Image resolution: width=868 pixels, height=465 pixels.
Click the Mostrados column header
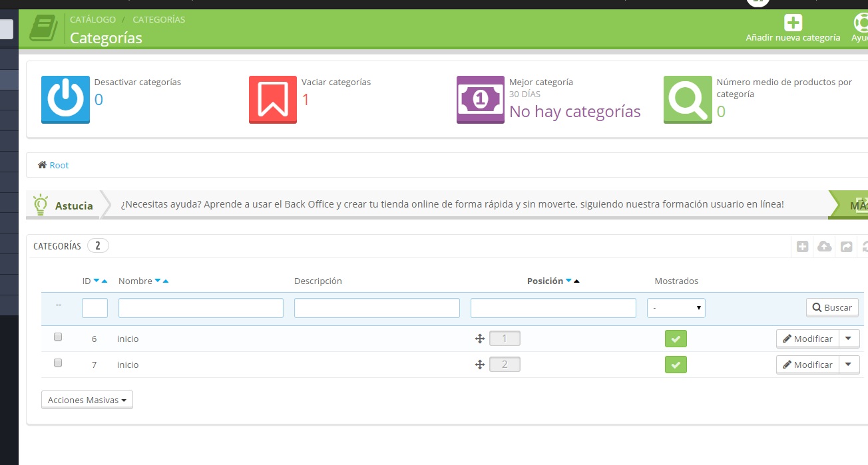676,281
